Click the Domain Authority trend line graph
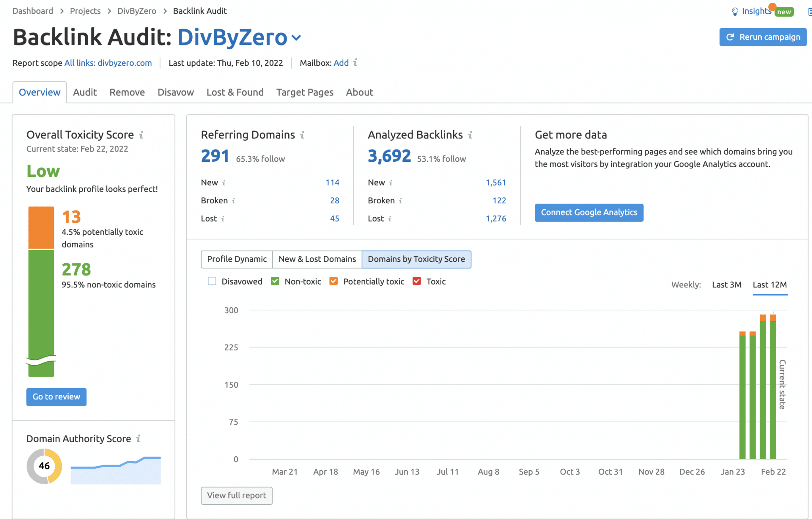The image size is (812, 519). [116, 470]
